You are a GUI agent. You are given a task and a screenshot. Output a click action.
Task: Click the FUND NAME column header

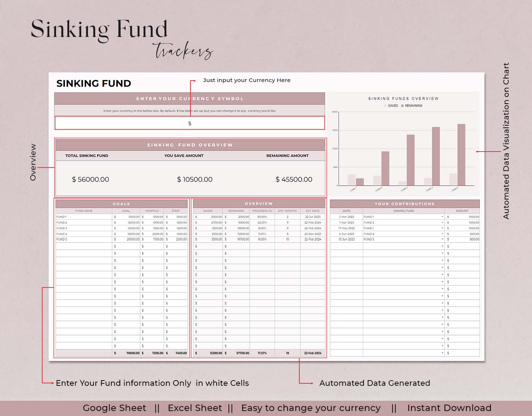point(84,211)
